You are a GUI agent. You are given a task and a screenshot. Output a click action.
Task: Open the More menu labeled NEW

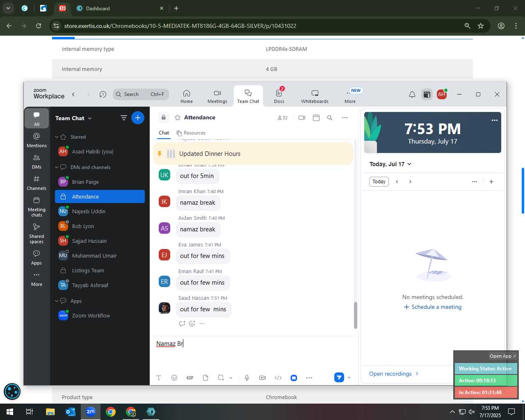350,96
